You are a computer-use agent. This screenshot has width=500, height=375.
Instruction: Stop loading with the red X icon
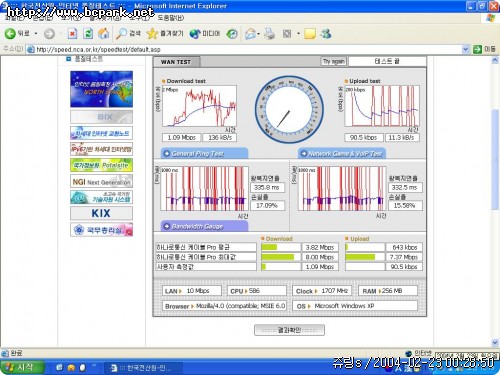pyautogui.click(x=72, y=33)
